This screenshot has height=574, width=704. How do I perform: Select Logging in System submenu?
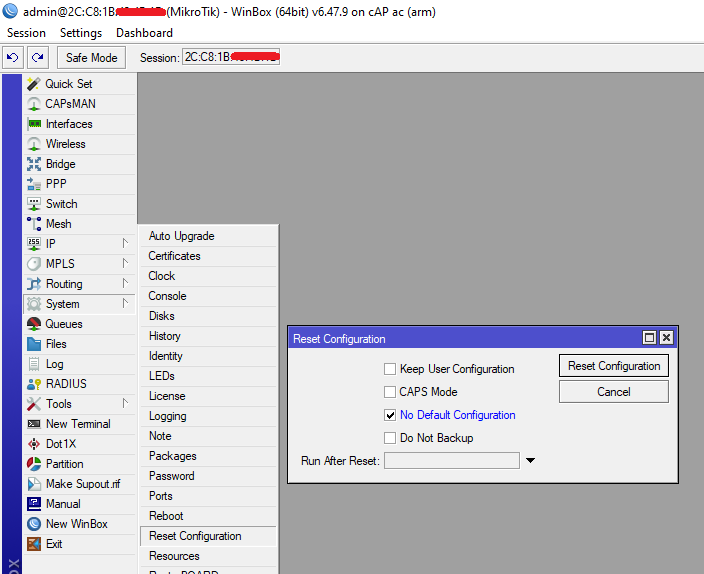pos(208,416)
